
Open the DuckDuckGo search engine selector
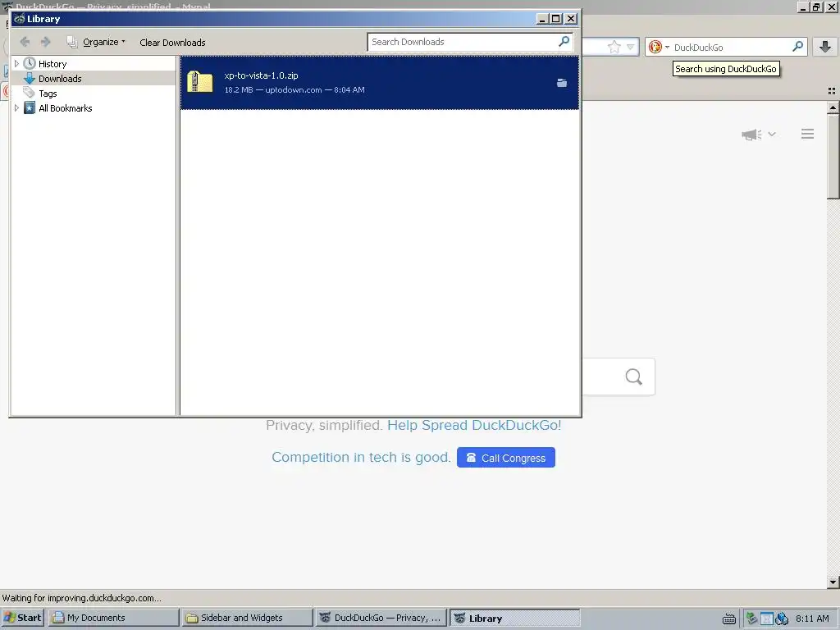click(659, 47)
